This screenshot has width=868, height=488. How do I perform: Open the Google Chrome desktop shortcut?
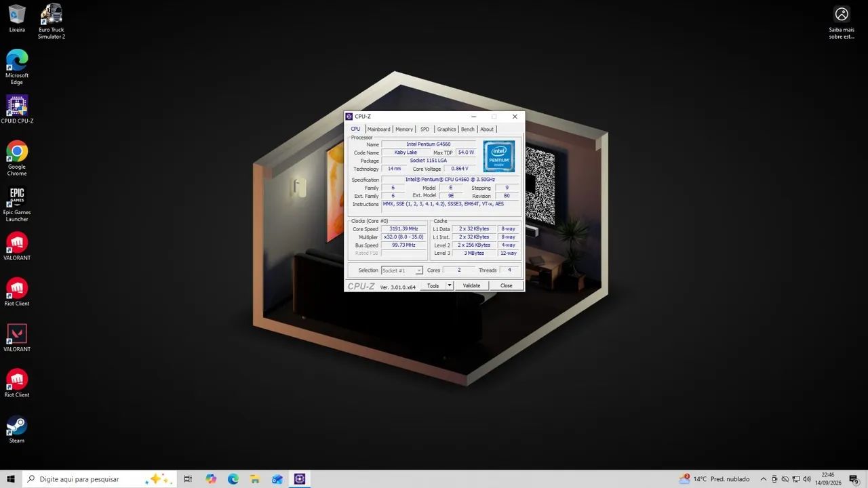point(17,158)
